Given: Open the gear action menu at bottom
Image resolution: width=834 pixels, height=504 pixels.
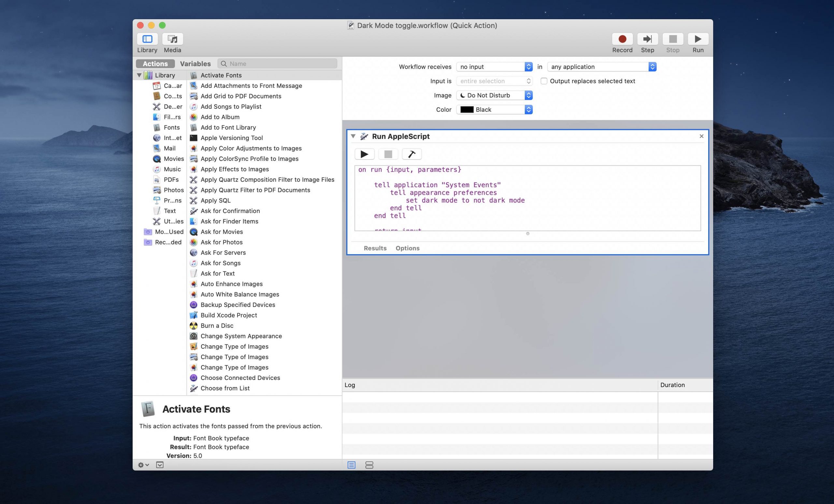Looking at the screenshot, I should 144,465.
